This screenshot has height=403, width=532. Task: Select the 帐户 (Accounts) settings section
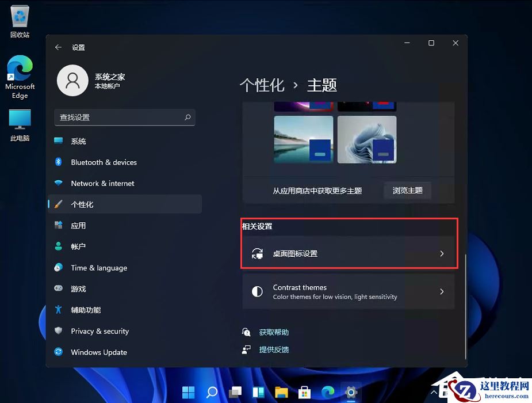(79, 246)
